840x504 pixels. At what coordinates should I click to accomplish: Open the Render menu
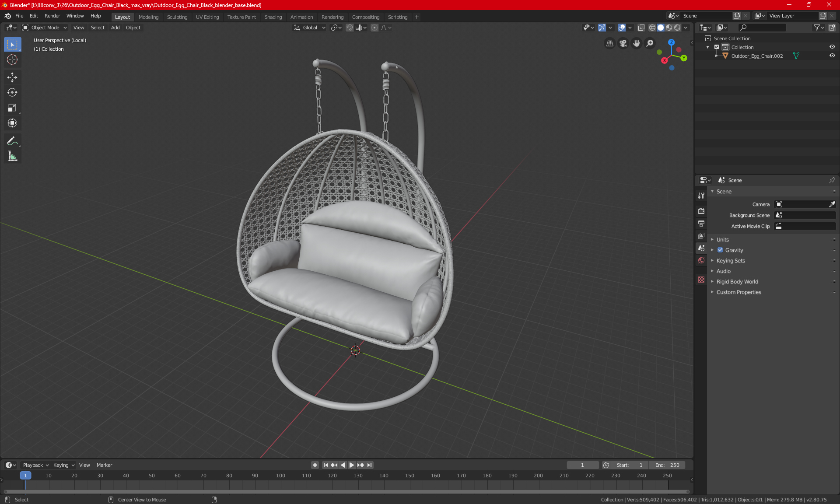click(52, 16)
